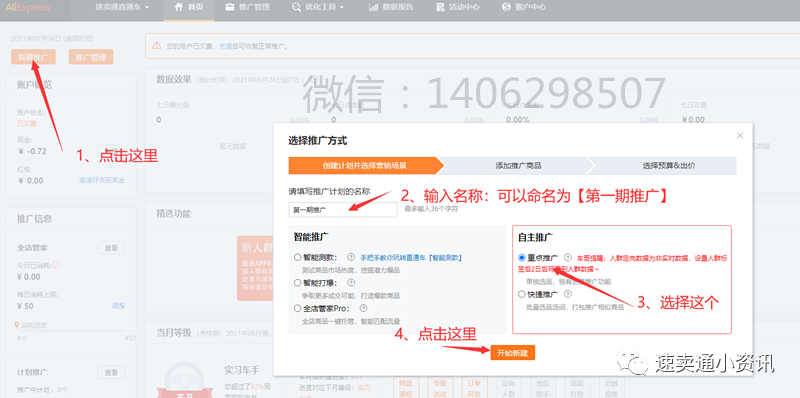Click the 0个 link beside 推广中计划
800x398 pixels.
62,390
